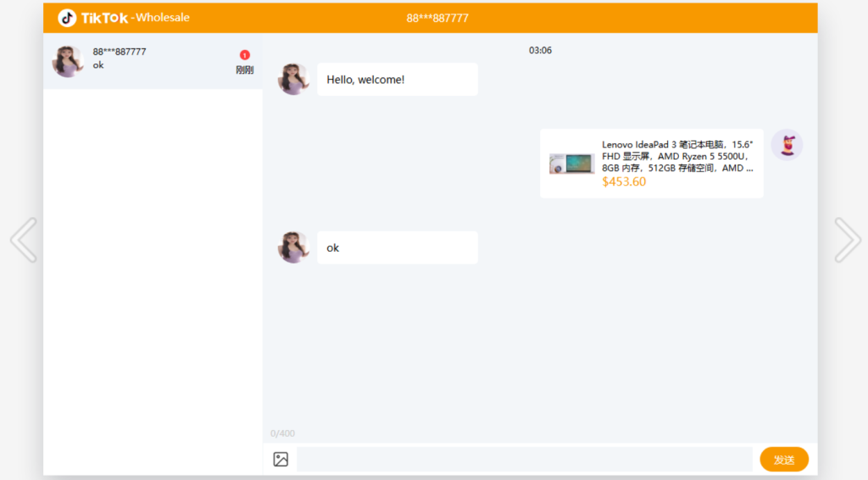Click avatar beside Hello, welcome! message
This screenshot has height=480, width=868.
tap(292, 79)
